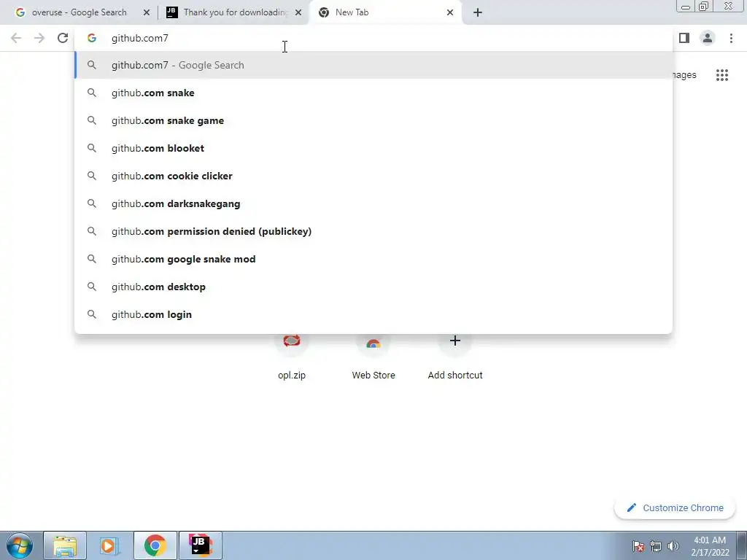This screenshot has height=560, width=747.
Task: Switch to the 'overuse - Google Search' tab
Action: [x=79, y=12]
